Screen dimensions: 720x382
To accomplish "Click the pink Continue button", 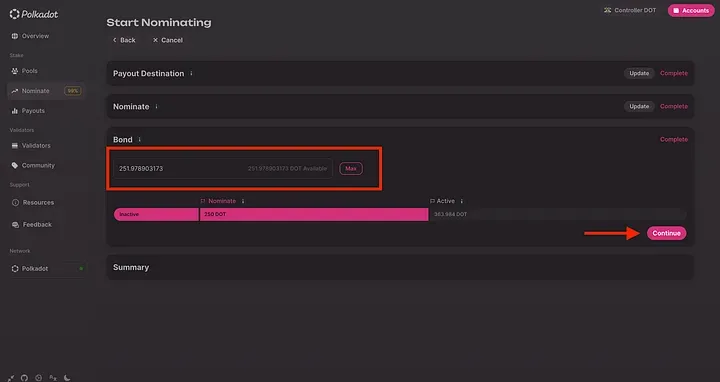I will pos(666,233).
